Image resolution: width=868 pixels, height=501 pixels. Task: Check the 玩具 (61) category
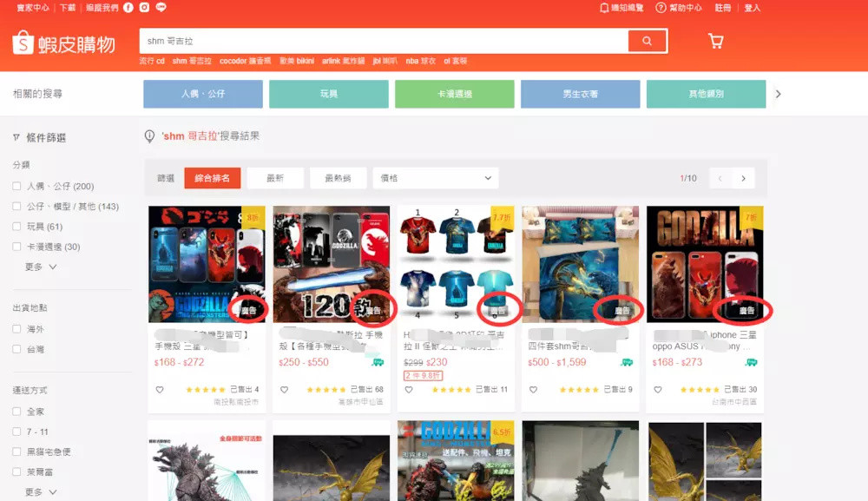coord(16,227)
